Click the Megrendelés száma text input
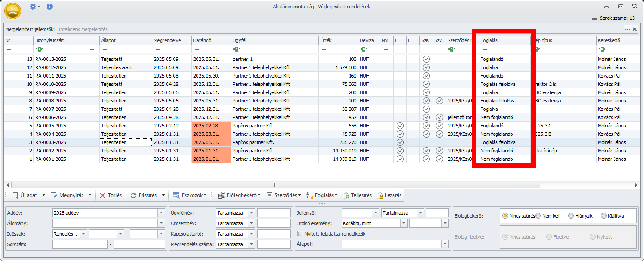The width and height of the screenshot is (644, 261). point(274,244)
